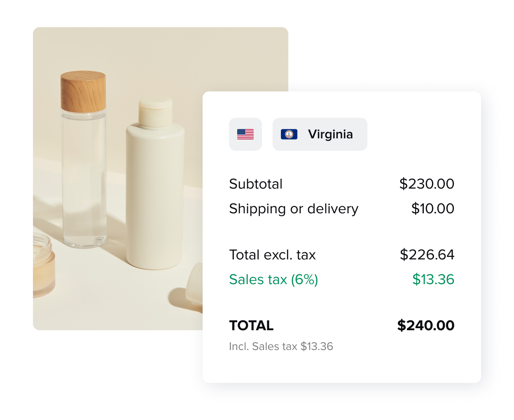Click the bold TOTAL label
The height and width of the screenshot is (420, 514).
coord(251,326)
